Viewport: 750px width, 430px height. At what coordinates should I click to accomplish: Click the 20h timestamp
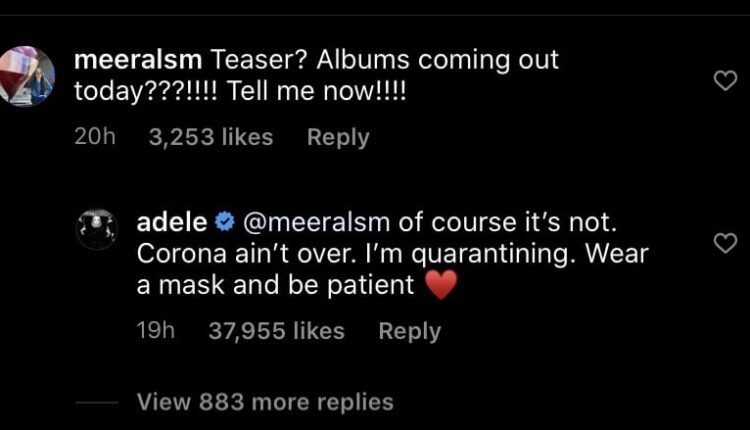click(x=95, y=137)
